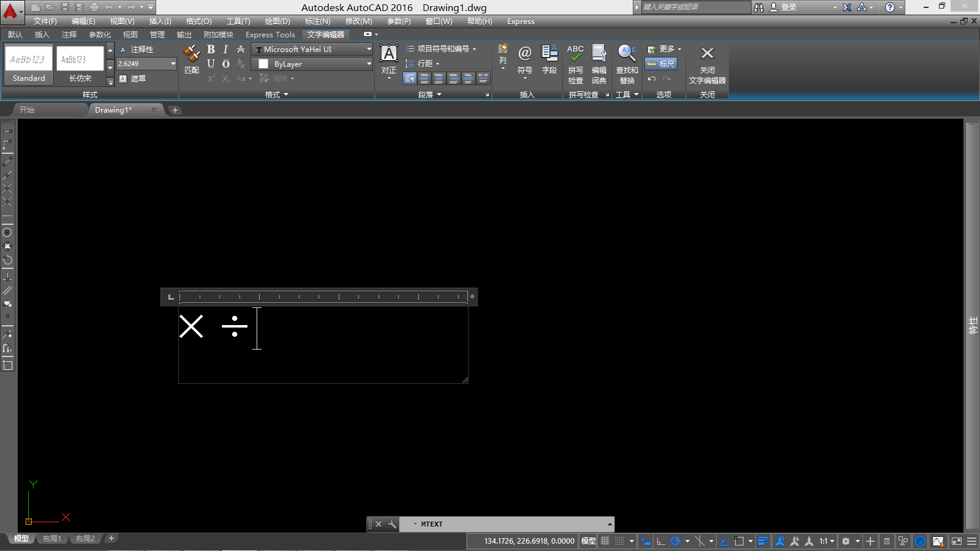Click the MTEXT command line input

click(x=508, y=524)
